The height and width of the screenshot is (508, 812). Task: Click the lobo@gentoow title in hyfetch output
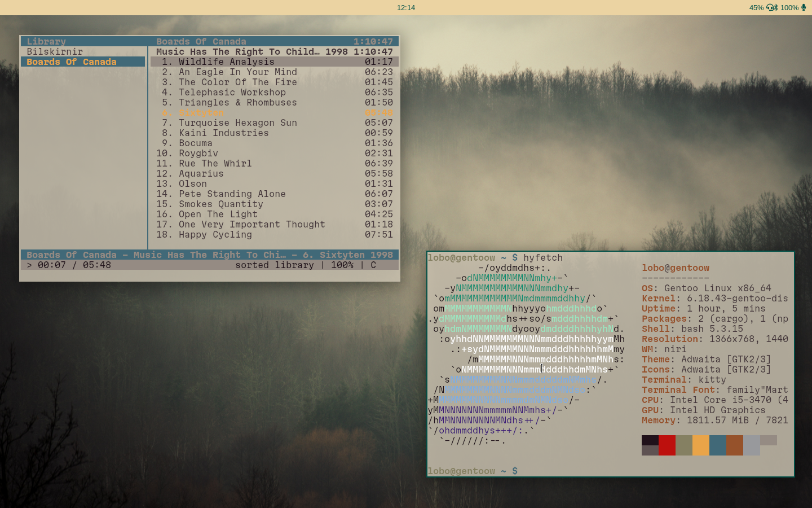(x=676, y=268)
